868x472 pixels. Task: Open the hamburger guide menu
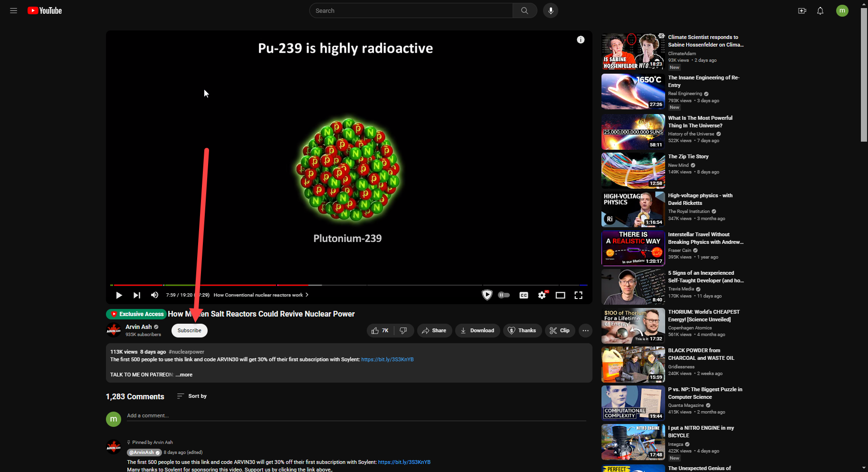pyautogui.click(x=13, y=10)
